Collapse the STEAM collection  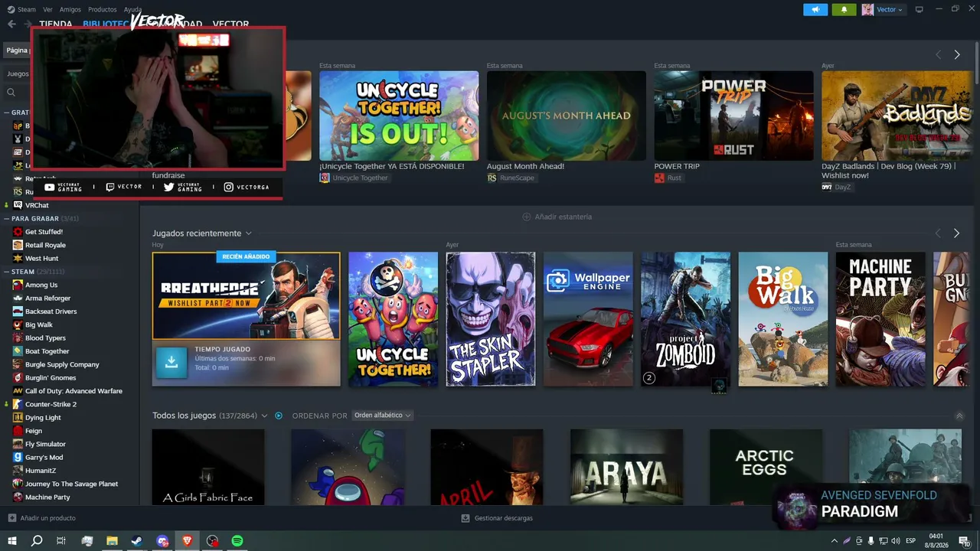click(7, 272)
